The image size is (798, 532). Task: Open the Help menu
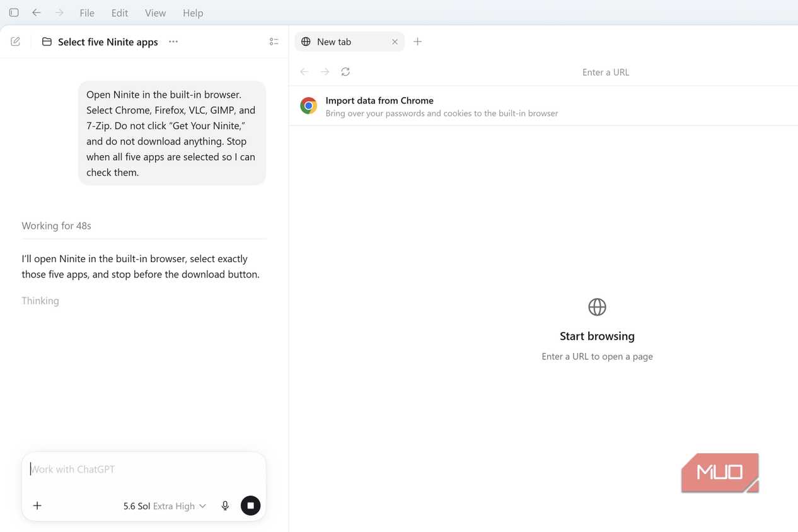point(193,13)
